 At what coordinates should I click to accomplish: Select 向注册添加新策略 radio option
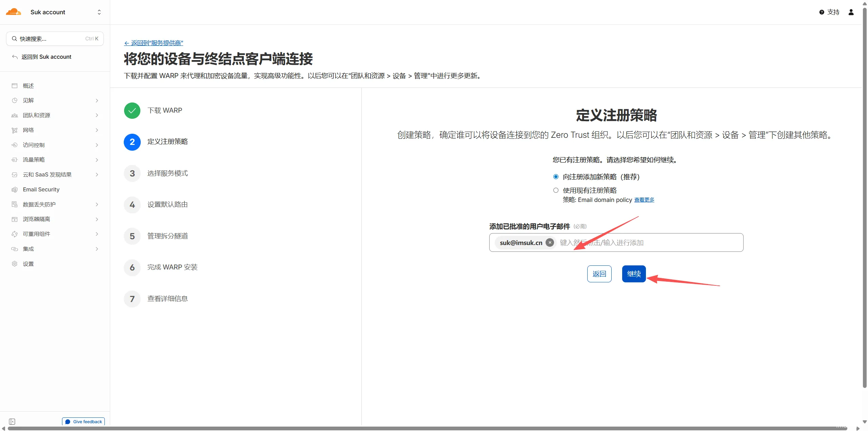pos(556,177)
